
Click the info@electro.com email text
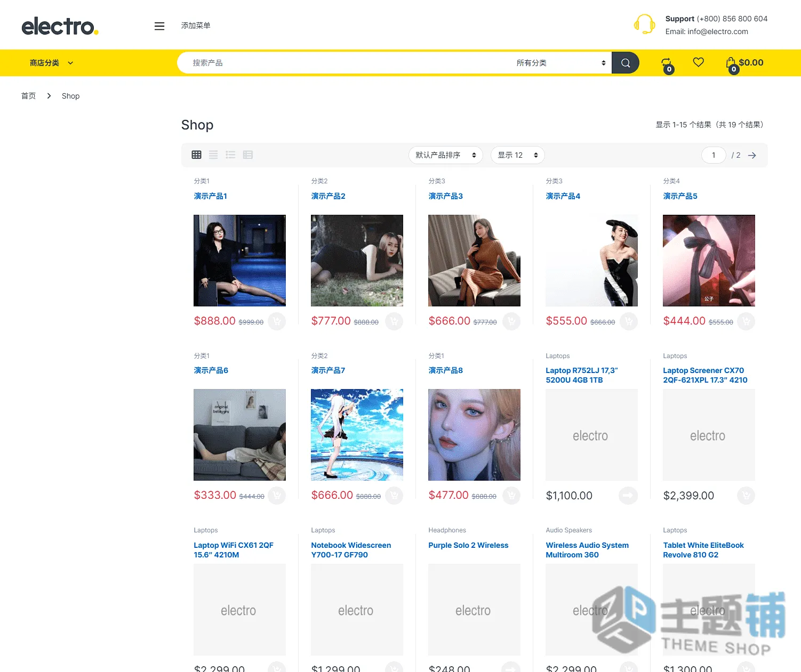pyautogui.click(x=718, y=31)
